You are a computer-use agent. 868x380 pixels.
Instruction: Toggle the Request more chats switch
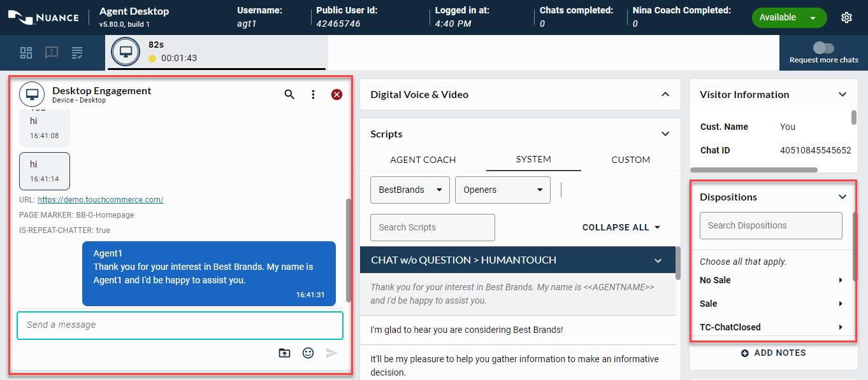pos(823,48)
